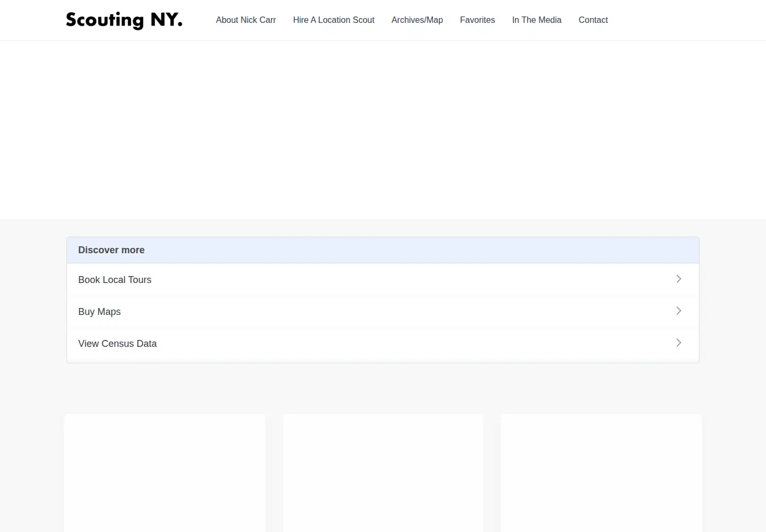The height and width of the screenshot is (532, 766).
Task: Click the chevron beside Buy Maps
Action: [x=679, y=311]
